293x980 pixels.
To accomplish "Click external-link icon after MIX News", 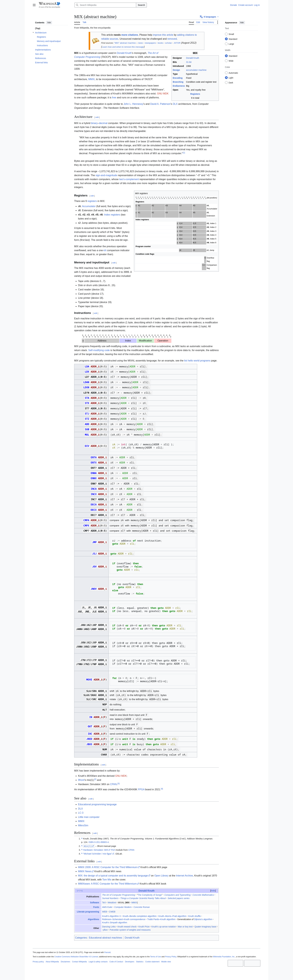I will (x=92, y=872).
